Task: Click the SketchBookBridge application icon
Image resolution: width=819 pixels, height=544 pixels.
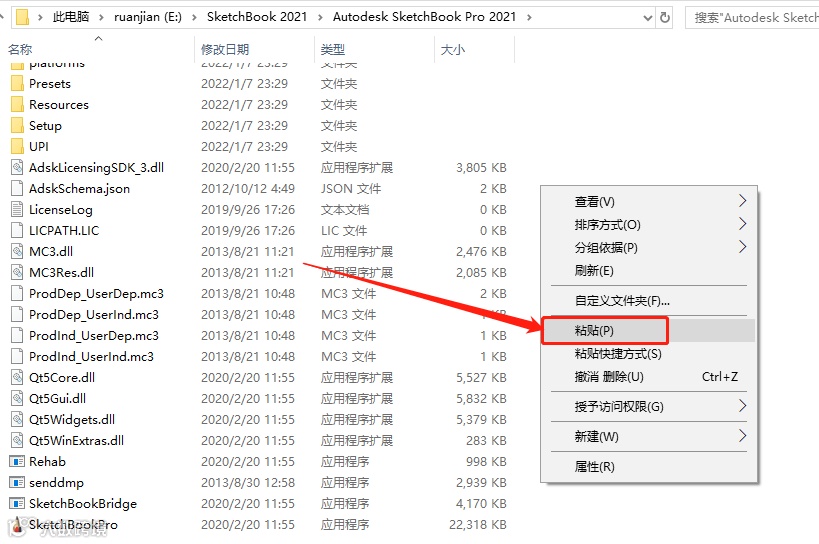Action: [17, 503]
